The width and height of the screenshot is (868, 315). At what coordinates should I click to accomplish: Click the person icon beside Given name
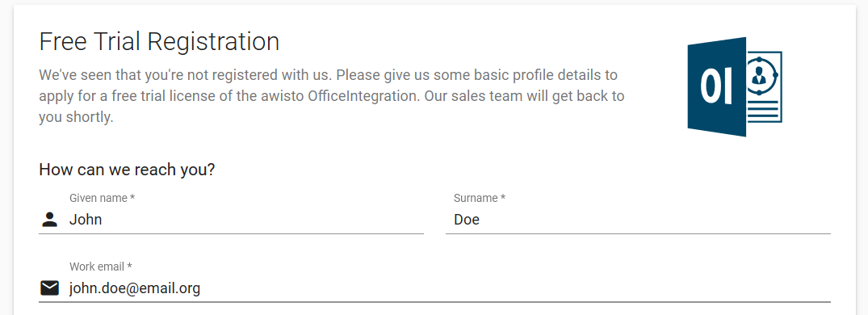pos(50,220)
